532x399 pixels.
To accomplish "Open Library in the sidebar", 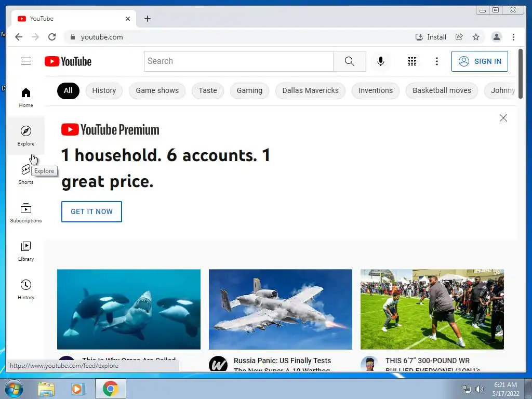I will tap(26, 251).
